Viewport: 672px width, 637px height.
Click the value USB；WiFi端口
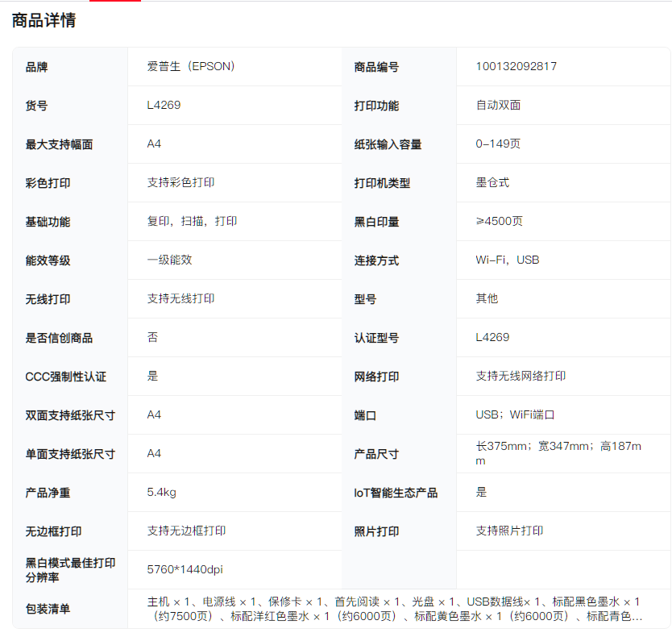point(515,414)
